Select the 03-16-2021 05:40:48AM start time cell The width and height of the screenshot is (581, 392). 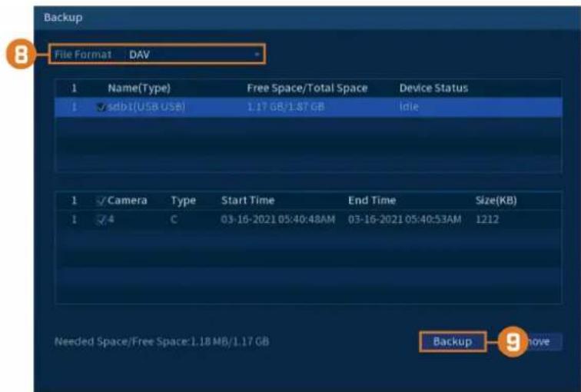click(278, 219)
